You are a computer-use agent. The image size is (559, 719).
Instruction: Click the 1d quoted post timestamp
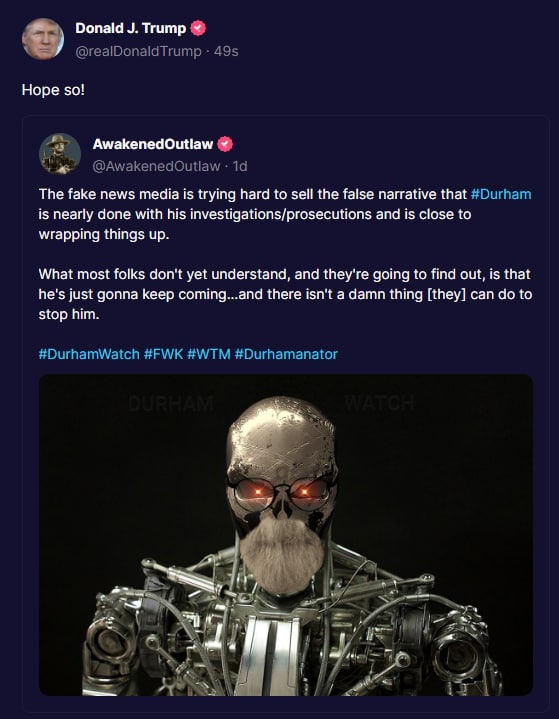point(240,166)
